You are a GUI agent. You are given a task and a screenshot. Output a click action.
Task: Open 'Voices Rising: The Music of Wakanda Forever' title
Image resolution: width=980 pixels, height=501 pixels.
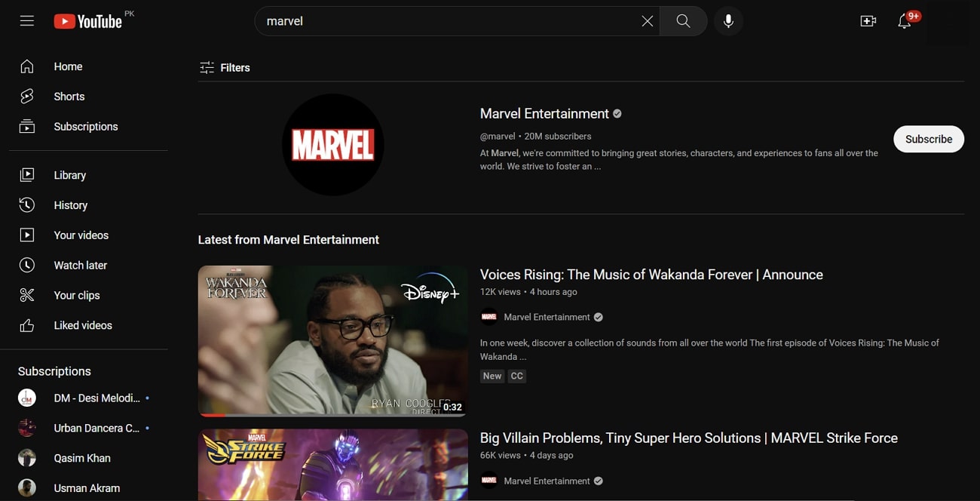(651, 275)
